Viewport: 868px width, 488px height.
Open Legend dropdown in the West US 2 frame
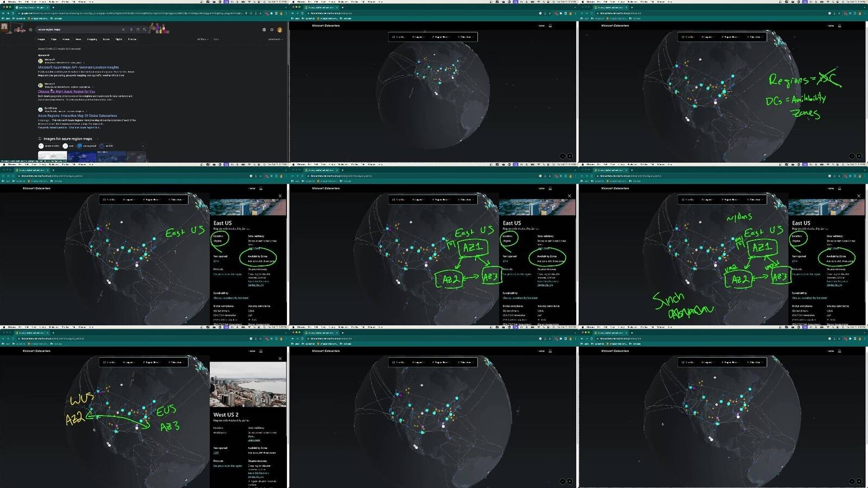coord(128,362)
